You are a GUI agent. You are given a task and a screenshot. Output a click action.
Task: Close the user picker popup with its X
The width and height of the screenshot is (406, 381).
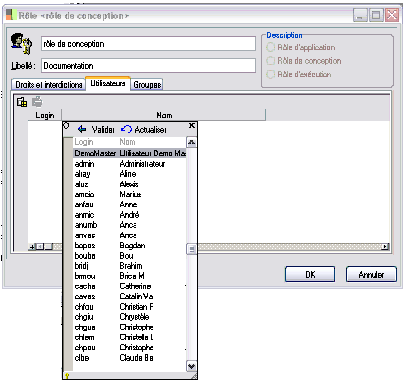192,126
